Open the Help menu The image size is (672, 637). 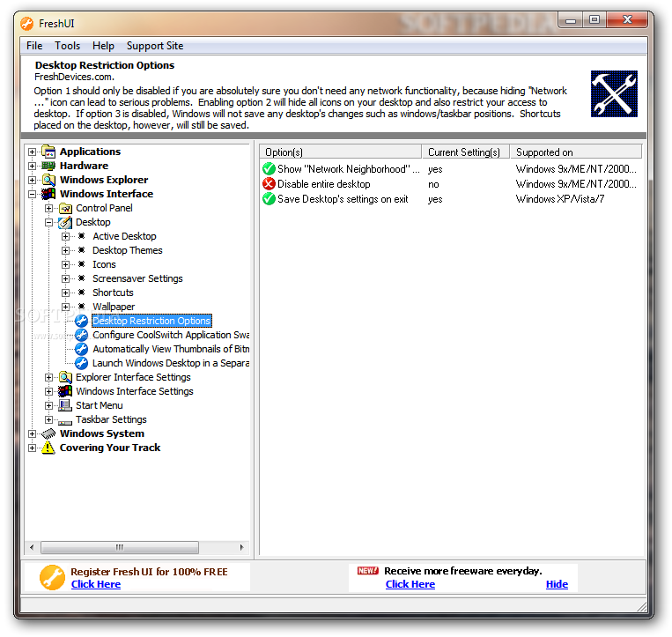(103, 46)
